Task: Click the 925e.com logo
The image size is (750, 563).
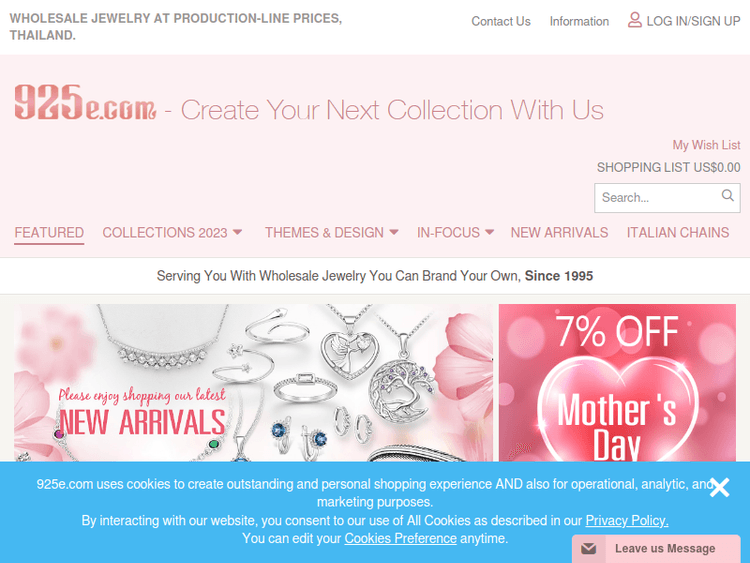Action: tap(85, 102)
